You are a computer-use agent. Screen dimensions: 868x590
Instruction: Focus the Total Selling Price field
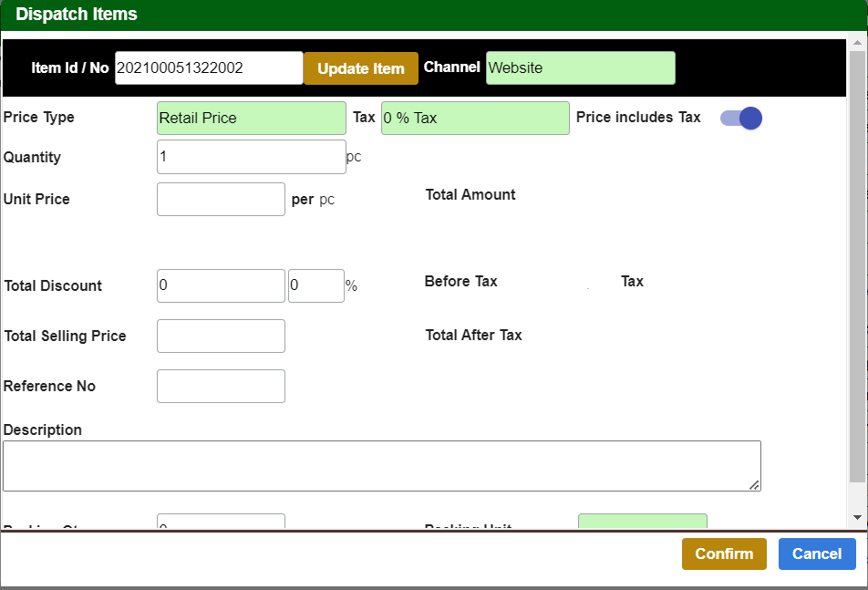click(x=221, y=336)
